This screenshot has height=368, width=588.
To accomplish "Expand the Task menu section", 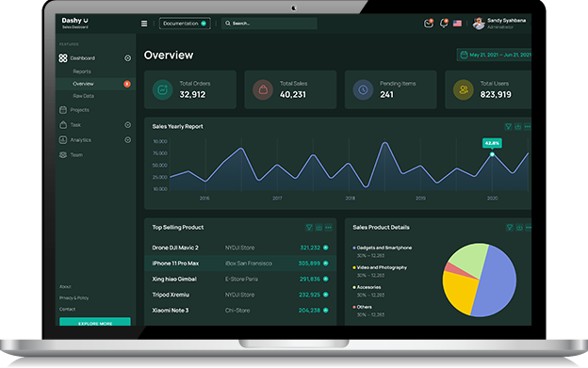I will 127,124.
